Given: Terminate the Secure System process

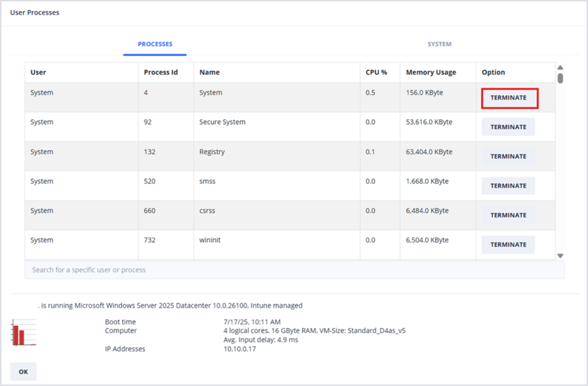Looking at the screenshot, I should coord(508,127).
